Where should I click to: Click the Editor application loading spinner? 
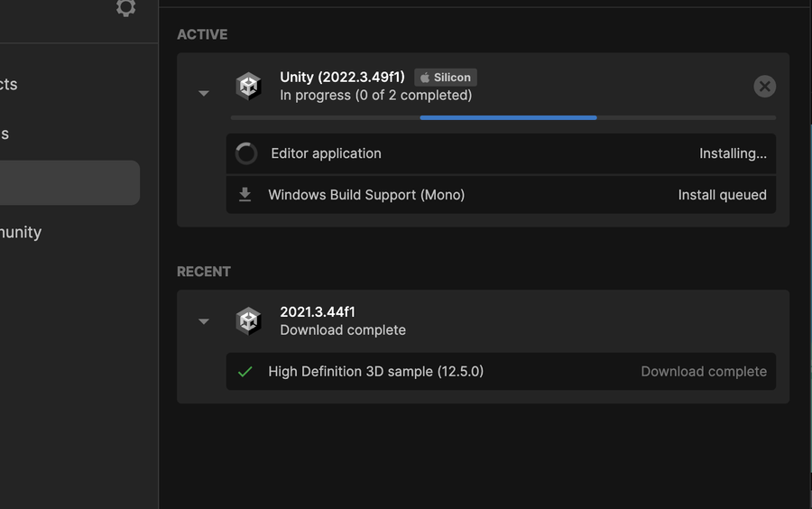click(246, 153)
